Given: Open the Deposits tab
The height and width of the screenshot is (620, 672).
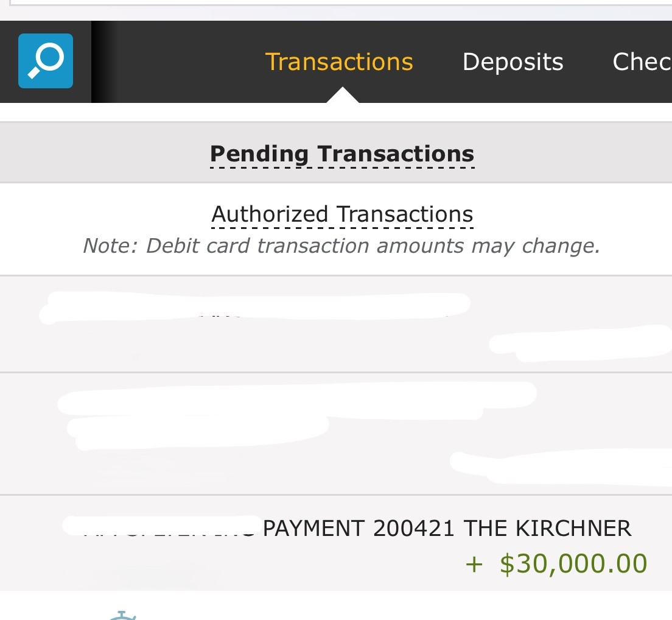Looking at the screenshot, I should (513, 62).
